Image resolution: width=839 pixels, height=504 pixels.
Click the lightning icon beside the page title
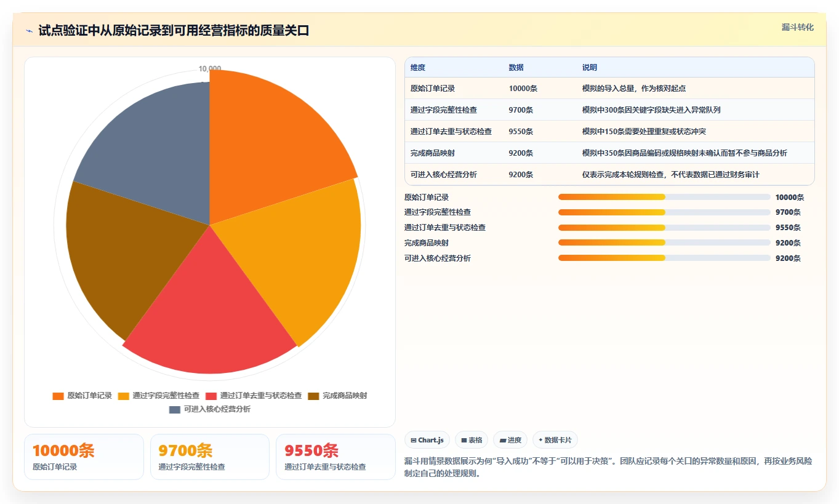pos(30,31)
